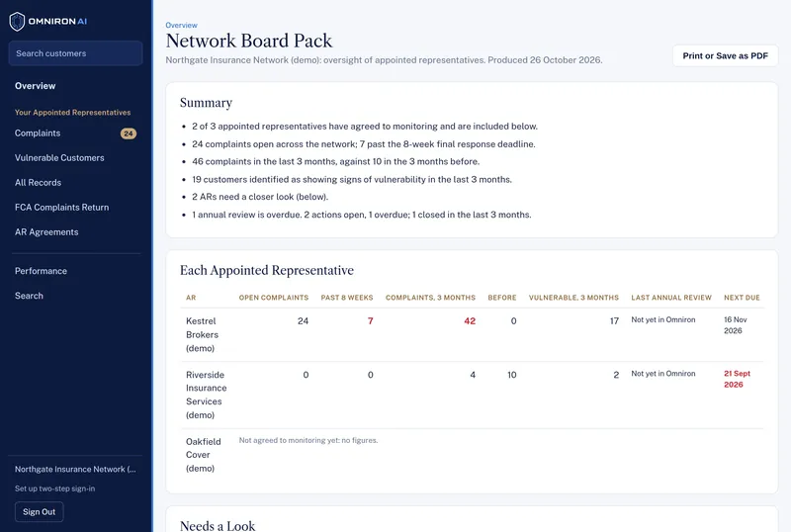
Task: Click Riverside's overdue 21 Sept 2026 date
Action: (x=737, y=379)
